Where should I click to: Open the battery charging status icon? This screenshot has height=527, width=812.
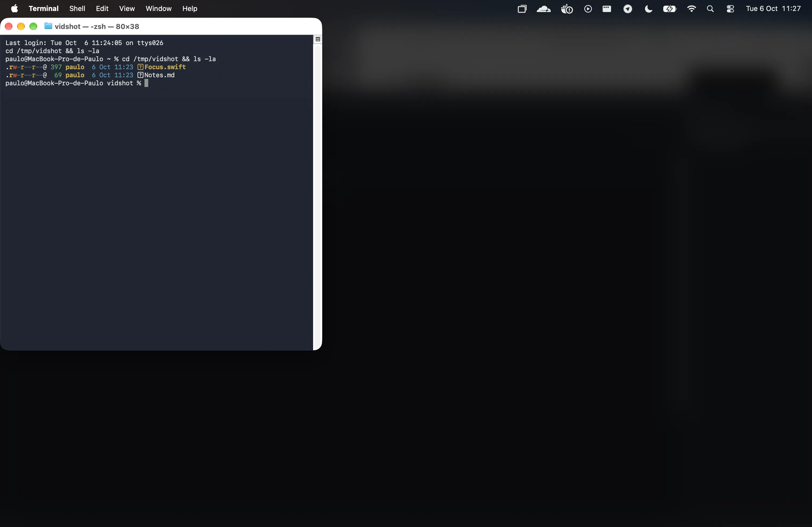tap(670, 9)
